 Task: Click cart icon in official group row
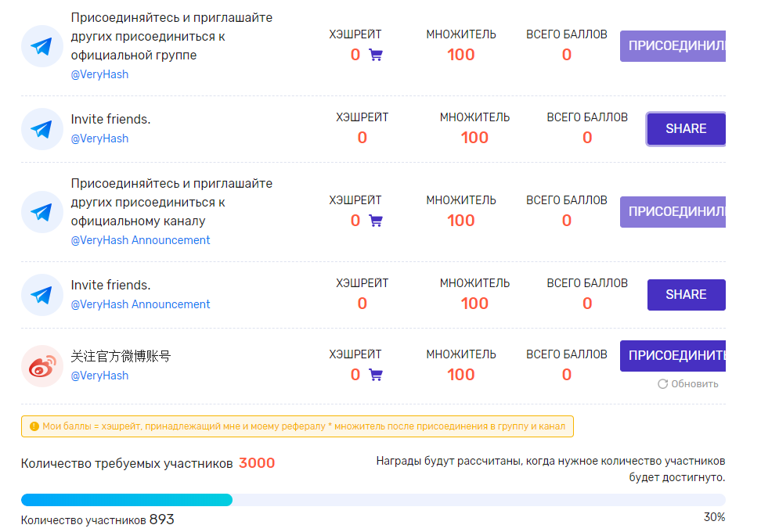(x=376, y=55)
